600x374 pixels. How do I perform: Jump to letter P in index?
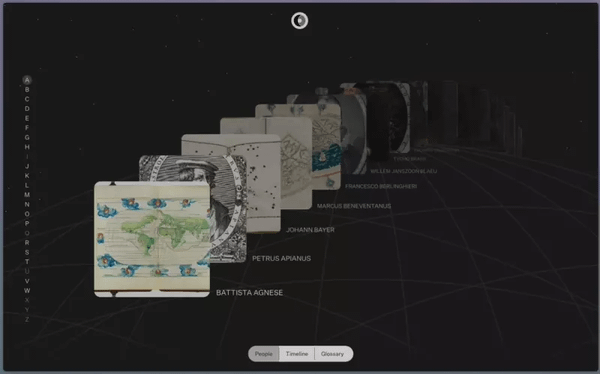(x=27, y=224)
